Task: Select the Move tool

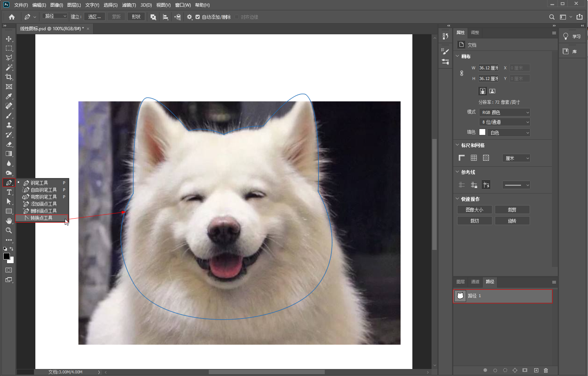Action: point(9,39)
